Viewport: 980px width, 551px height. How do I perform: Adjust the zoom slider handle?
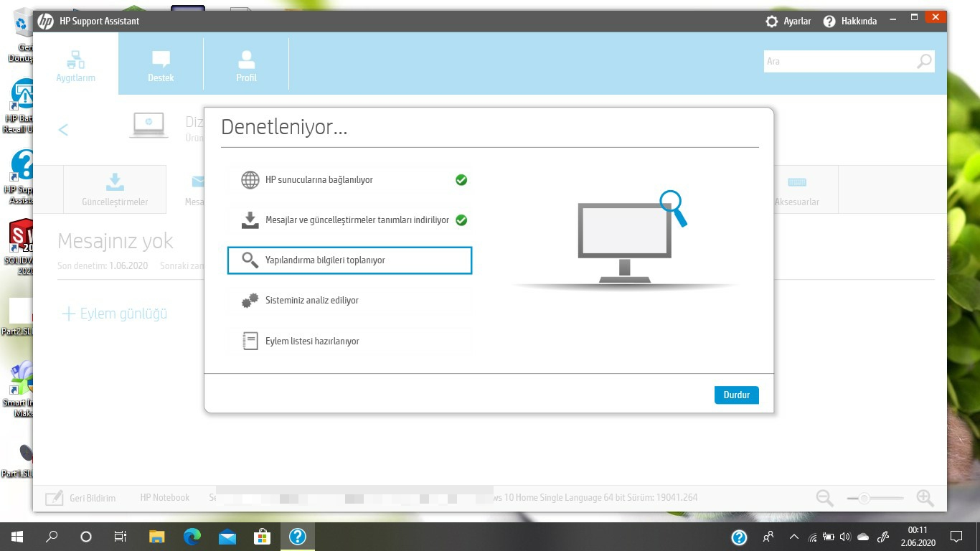pos(864,498)
